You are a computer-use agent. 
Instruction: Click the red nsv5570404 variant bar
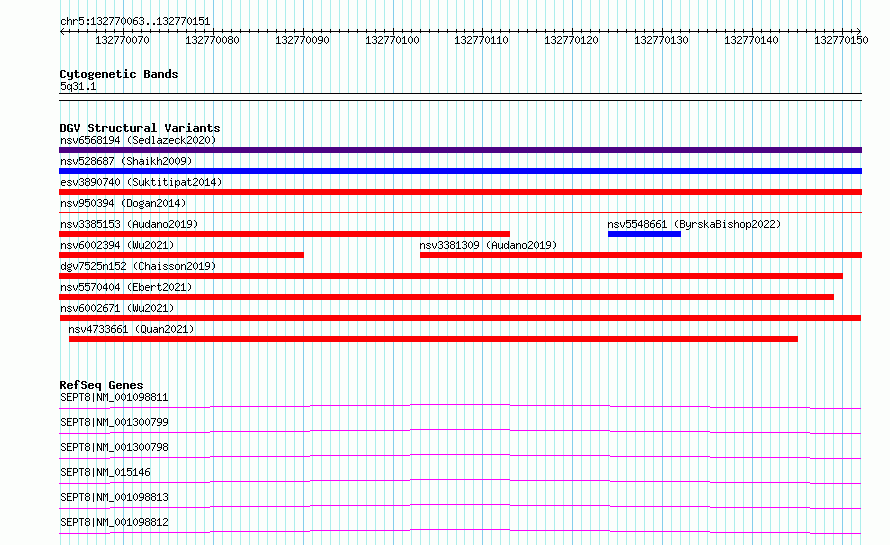[447, 297]
